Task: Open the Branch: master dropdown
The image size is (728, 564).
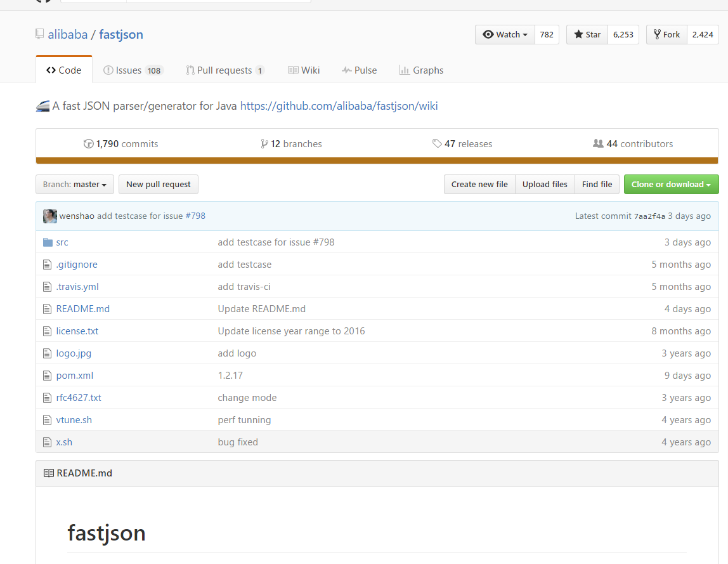Action: (75, 185)
